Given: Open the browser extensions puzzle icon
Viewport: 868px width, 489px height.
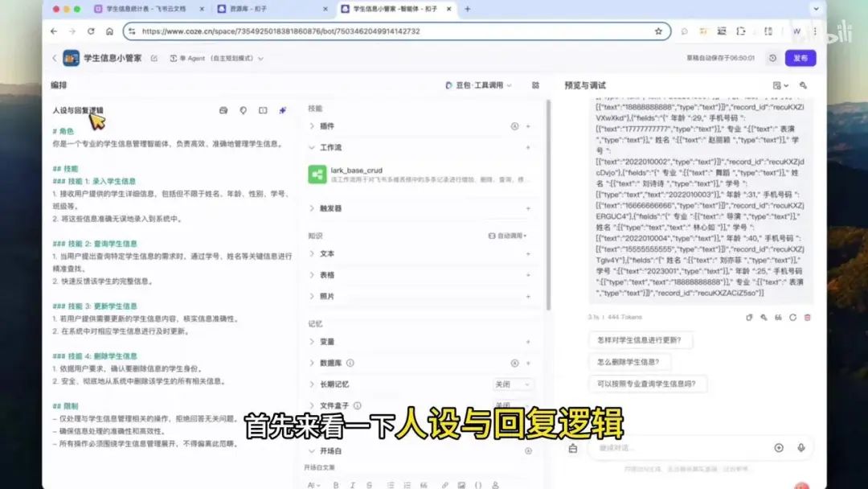Looking at the screenshot, I should coord(741,31).
